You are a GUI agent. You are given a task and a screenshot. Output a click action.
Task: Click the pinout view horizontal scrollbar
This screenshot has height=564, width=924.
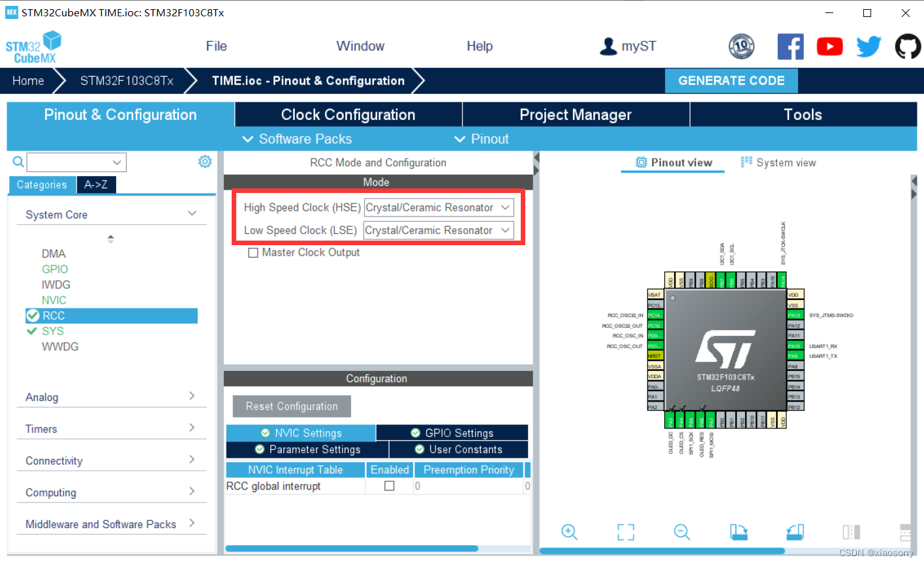coord(662,550)
